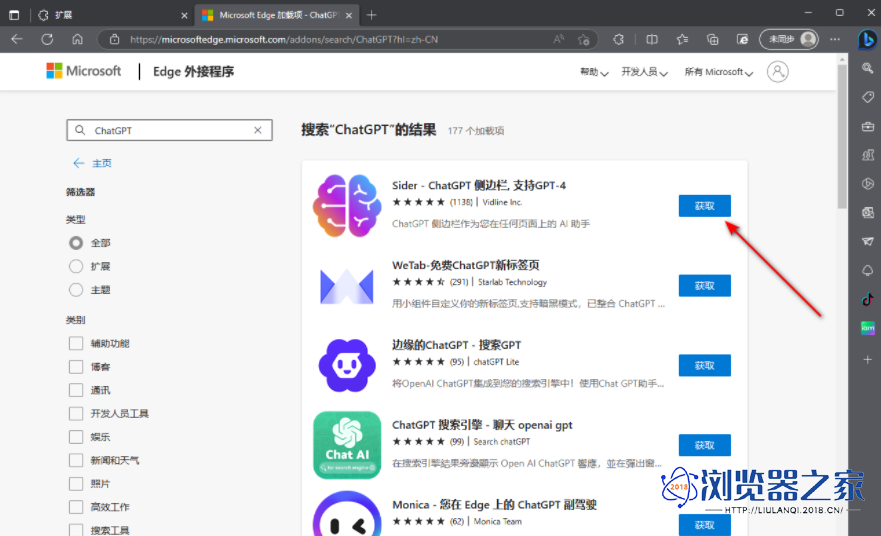Check the 开发人员工具 category checkbox
This screenshot has width=881, height=536.
[x=76, y=414]
